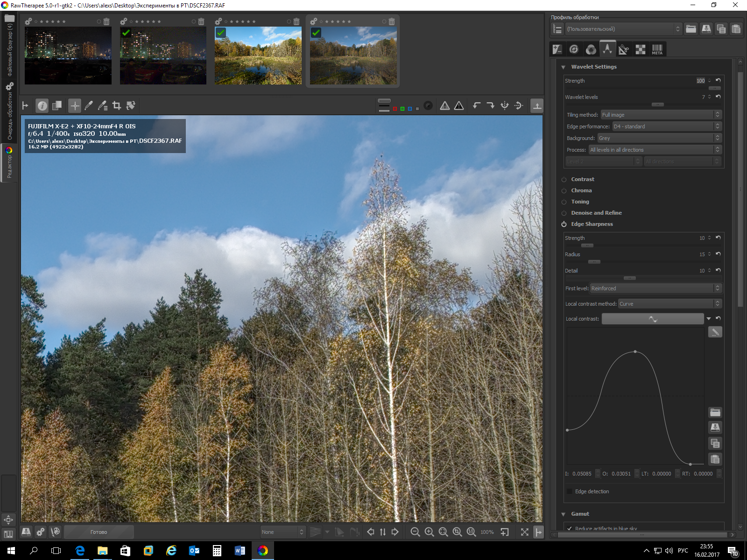This screenshot has width=747, height=560.
Task: Open the Raw tools tab
Action: 641,49
